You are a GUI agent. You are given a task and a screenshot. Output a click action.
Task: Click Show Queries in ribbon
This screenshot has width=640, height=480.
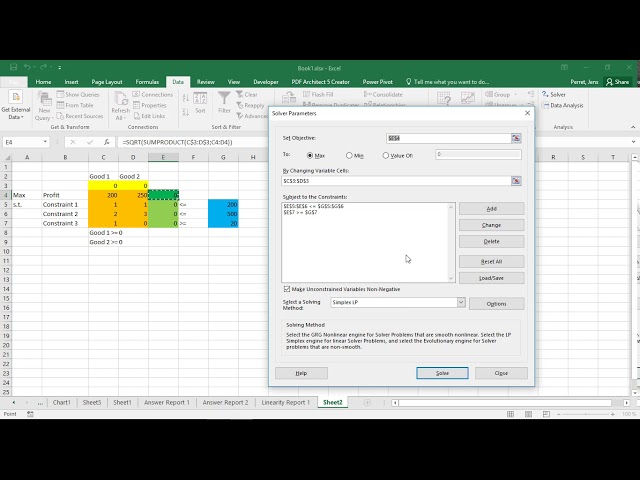coord(78,94)
